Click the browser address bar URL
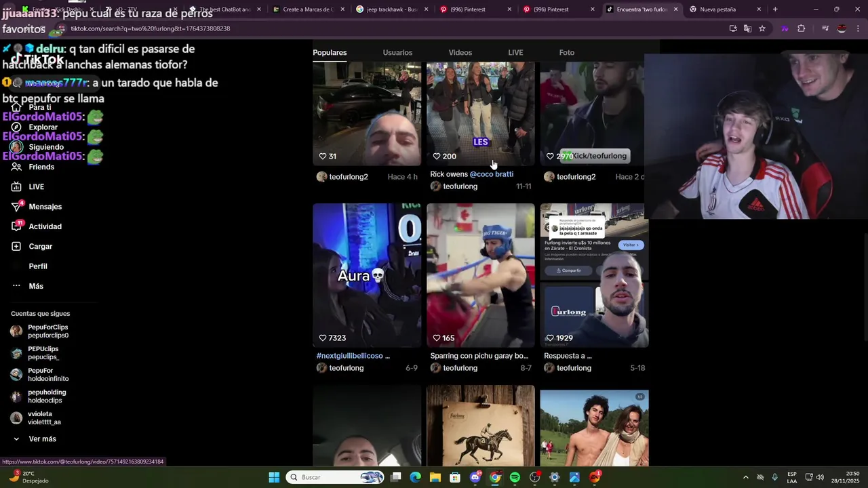 tap(151, 28)
